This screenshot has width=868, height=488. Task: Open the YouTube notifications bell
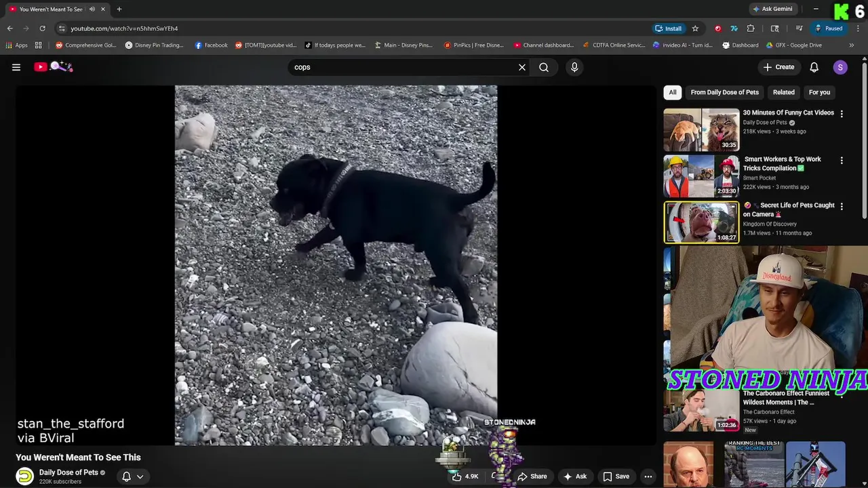pos(814,67)
